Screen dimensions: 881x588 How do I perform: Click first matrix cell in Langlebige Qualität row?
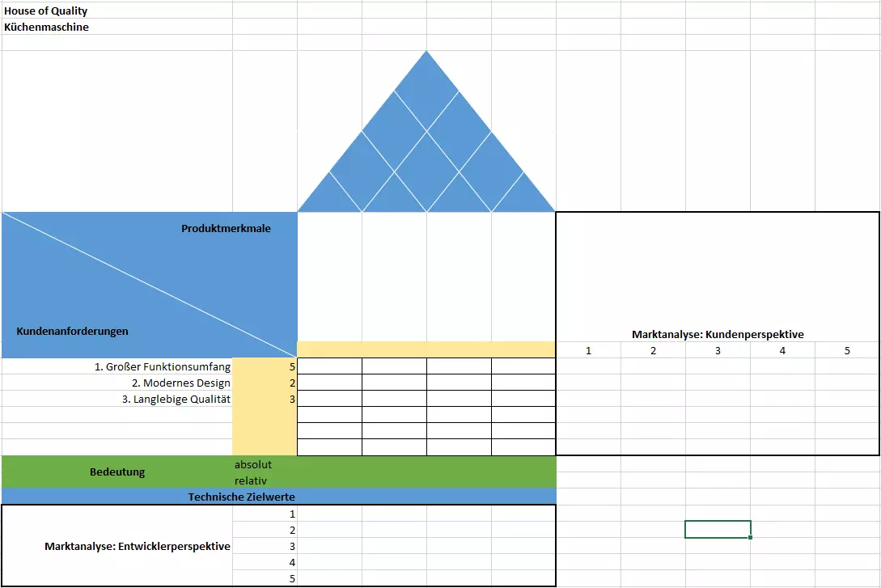pos(329,399)
